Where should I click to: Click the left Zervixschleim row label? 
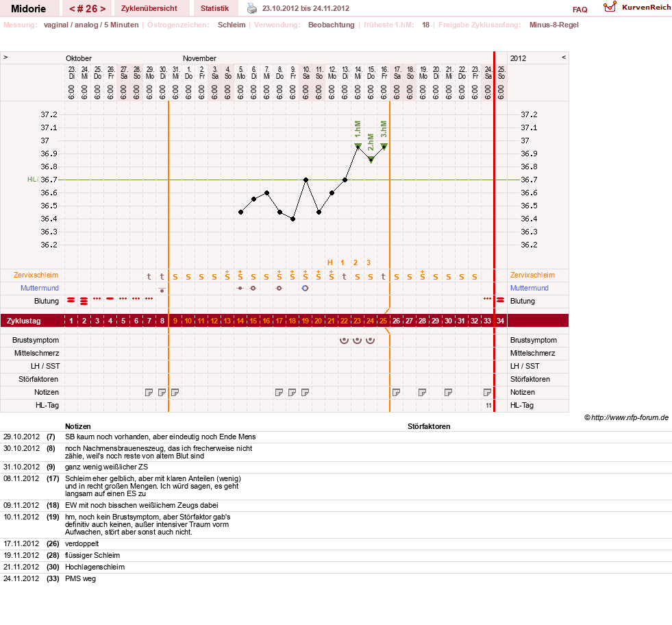pyautogui.click(x=36, y=275)
